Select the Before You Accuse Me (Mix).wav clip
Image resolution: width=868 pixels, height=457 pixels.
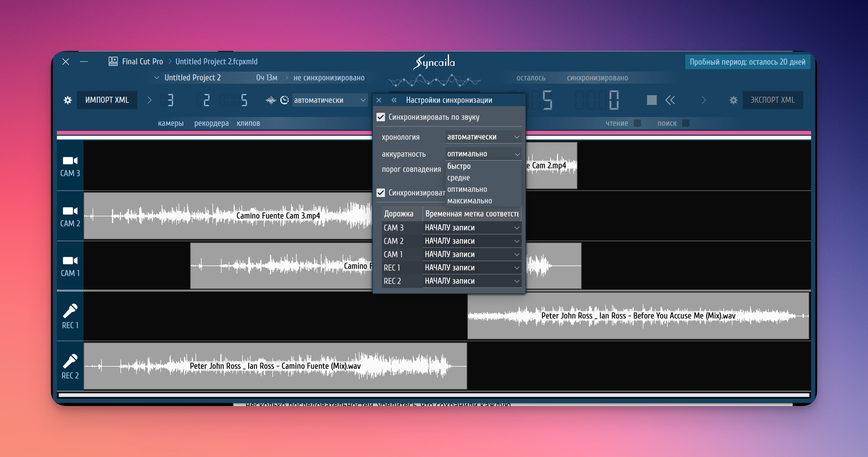pos(638,316)
